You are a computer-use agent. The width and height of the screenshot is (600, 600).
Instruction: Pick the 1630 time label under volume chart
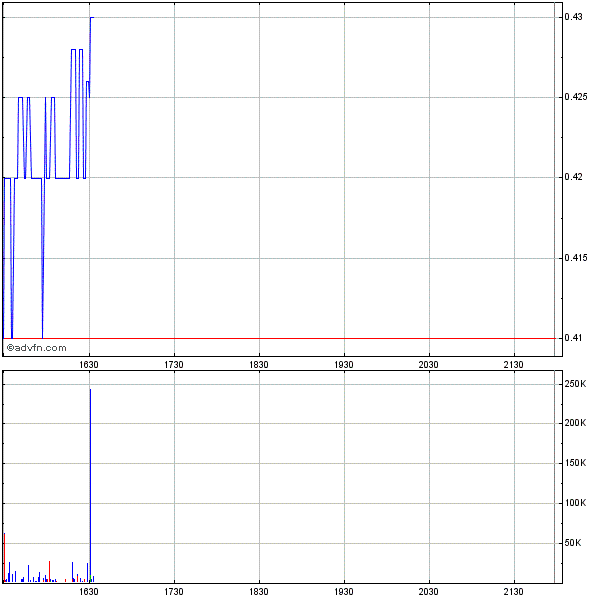coord(89,592)
